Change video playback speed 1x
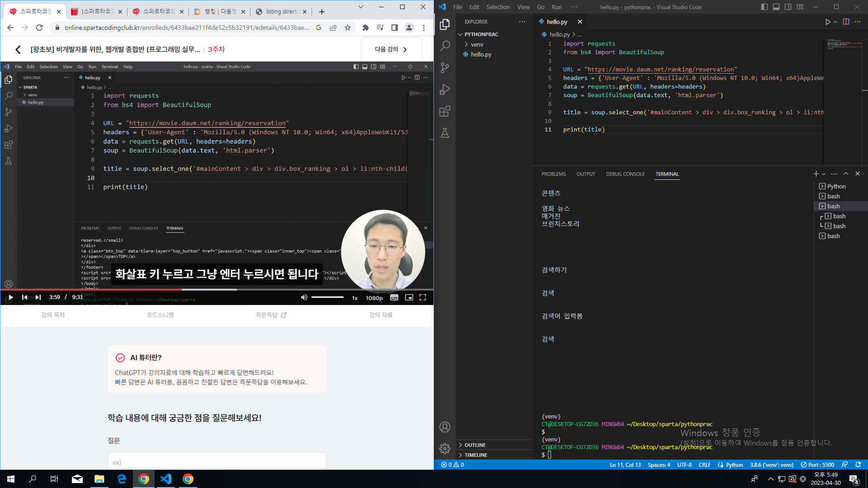868x488 pixels. point(355,298)
